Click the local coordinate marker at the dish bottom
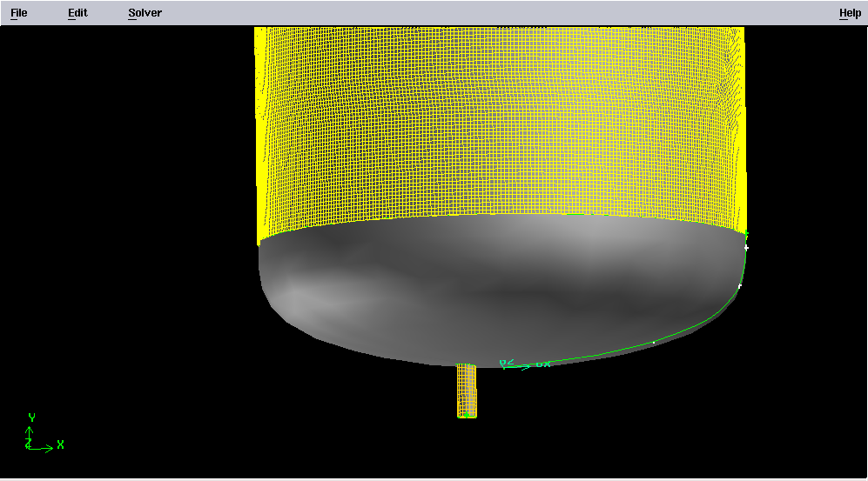This screenshot has height=481, width=868. [505, 364]
